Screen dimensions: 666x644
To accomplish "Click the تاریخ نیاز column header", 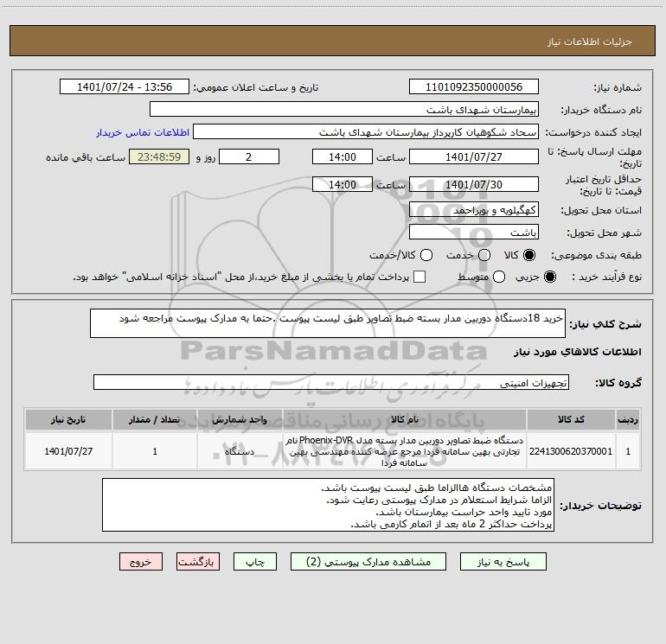I will [x=68, y=419].
